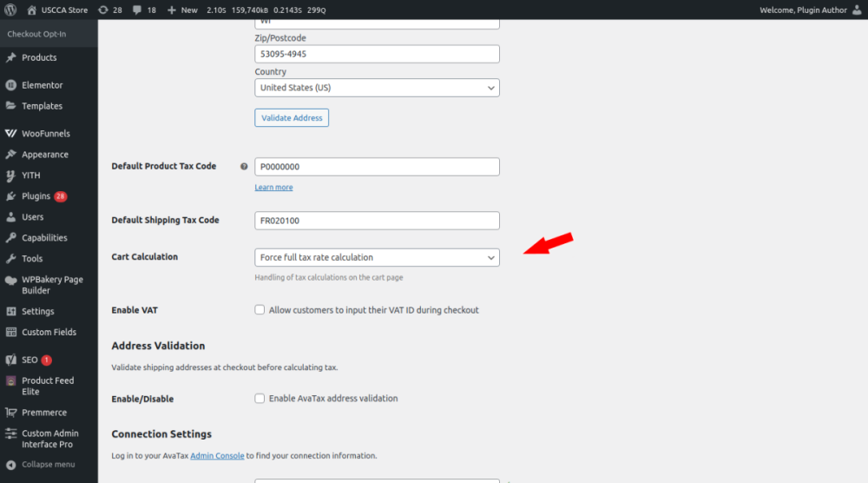Viewport: 868px width, 483px height.
Task: Open the Appearance menu
Action: 45,155
